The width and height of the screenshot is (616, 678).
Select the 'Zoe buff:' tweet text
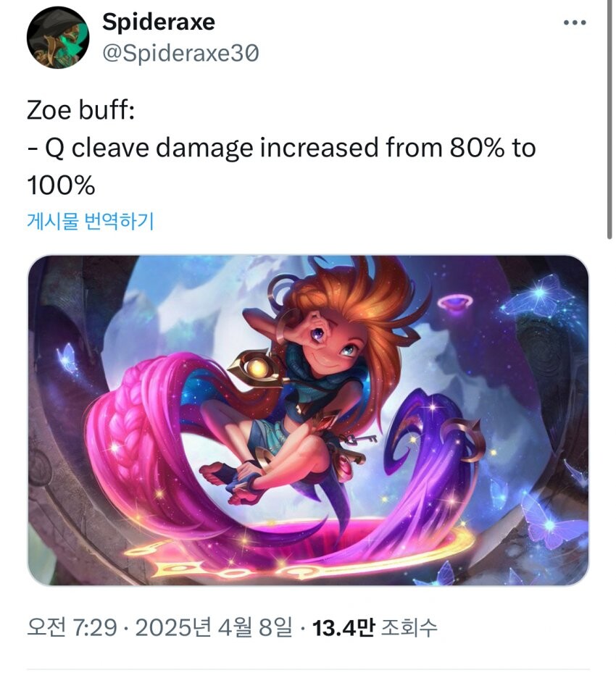81,110
